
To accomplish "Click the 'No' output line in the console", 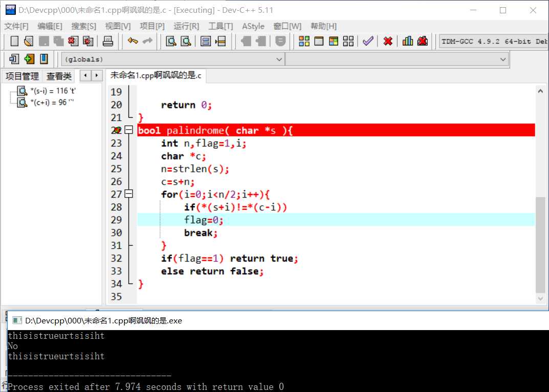I will tap(13, 346).
